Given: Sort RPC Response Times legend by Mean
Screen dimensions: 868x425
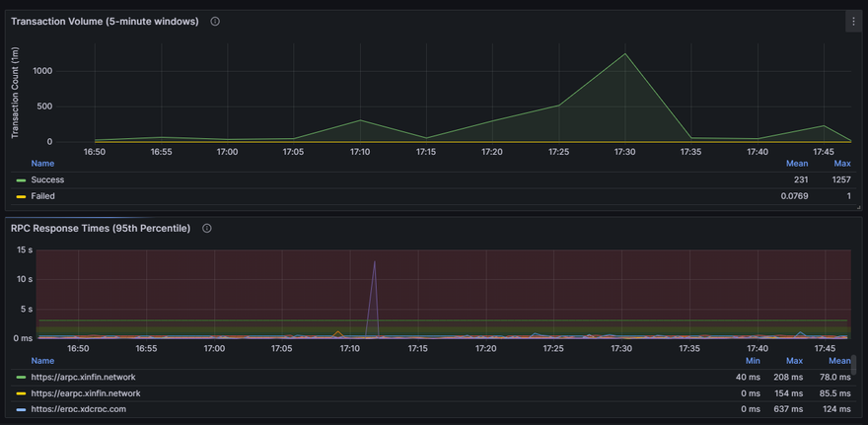Looking at the screenshot, I should [x=839, y=361].
